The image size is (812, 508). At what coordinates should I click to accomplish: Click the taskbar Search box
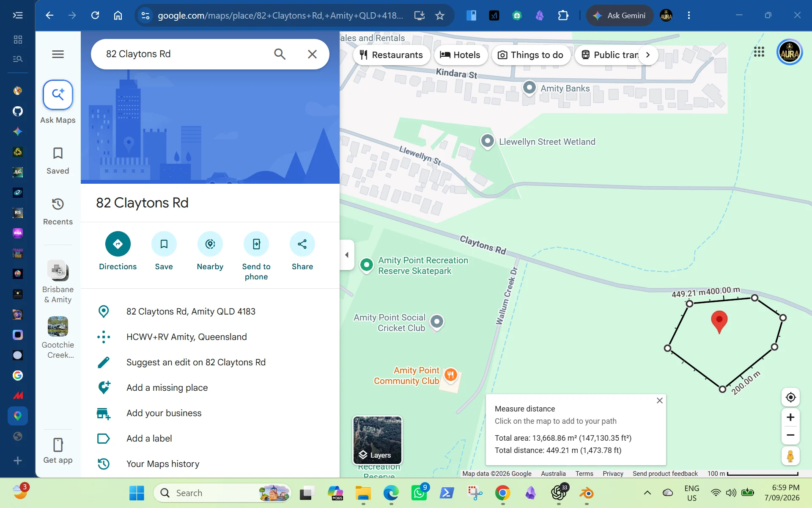[222, 493]
